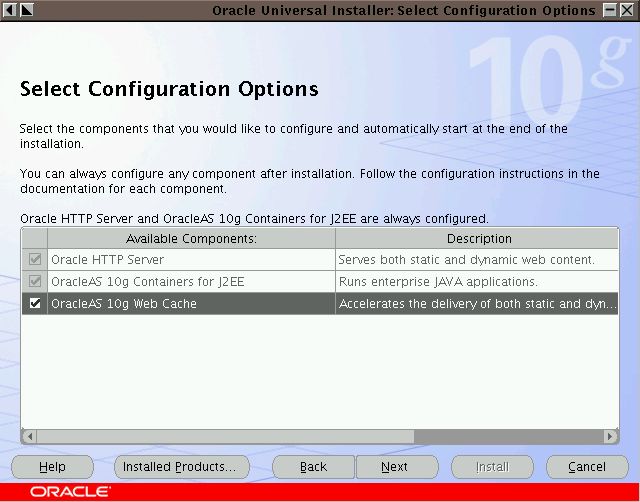
Task: Open the window menu icon in title bar
Action: coord(9,10)
